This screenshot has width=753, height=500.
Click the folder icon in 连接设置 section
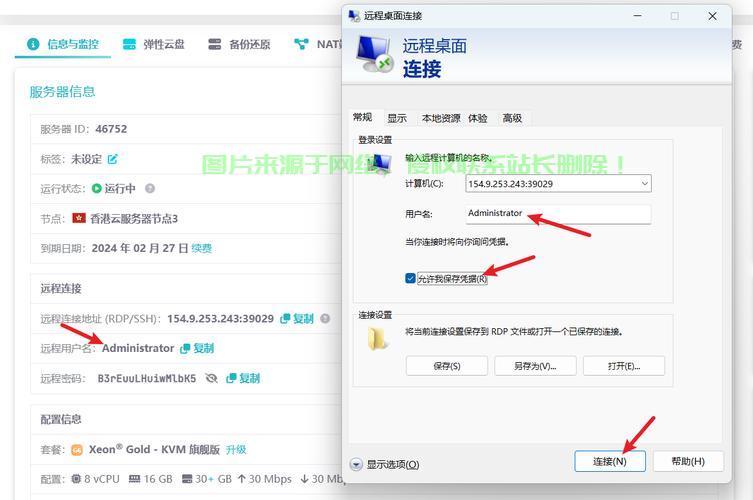378,338
